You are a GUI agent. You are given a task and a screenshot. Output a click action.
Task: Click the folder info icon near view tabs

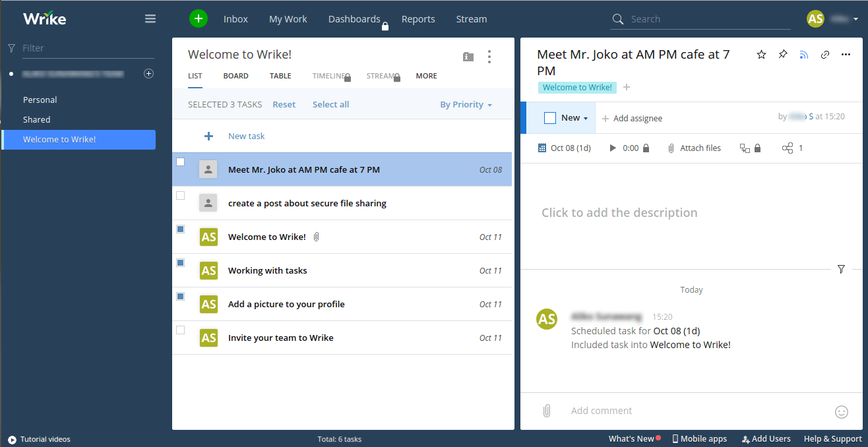(468, 57)
